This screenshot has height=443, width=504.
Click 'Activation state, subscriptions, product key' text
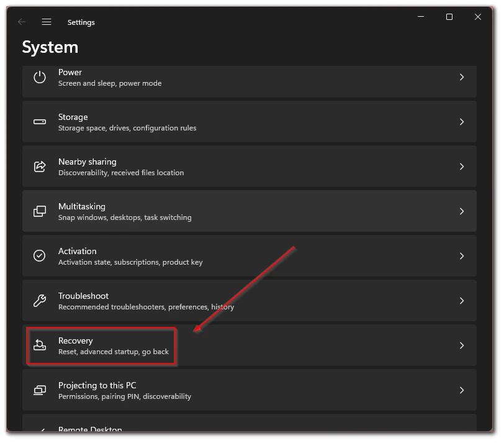130,262
